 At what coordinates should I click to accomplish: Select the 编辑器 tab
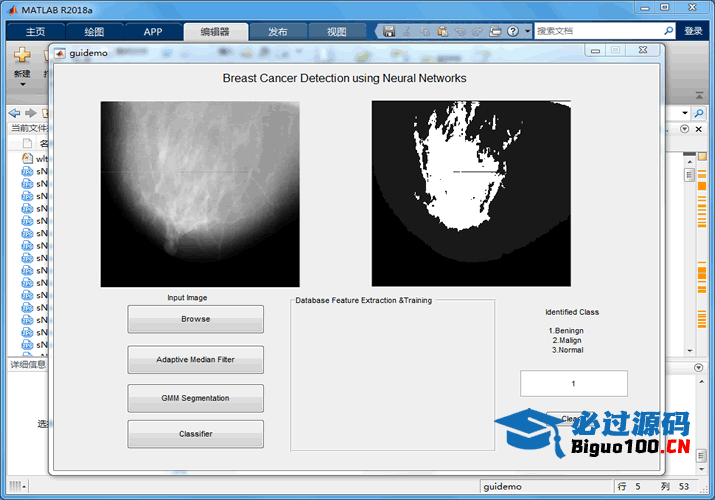coord(215,31)
